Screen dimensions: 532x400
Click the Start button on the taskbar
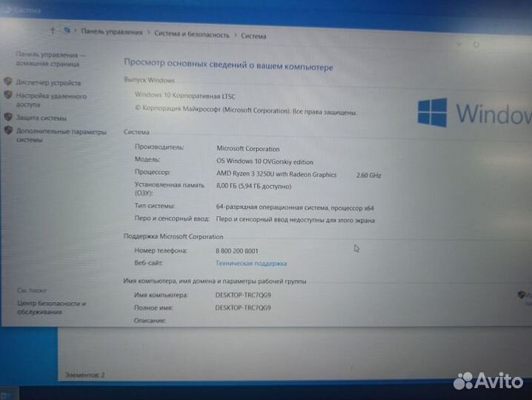[x=7, y=395]
